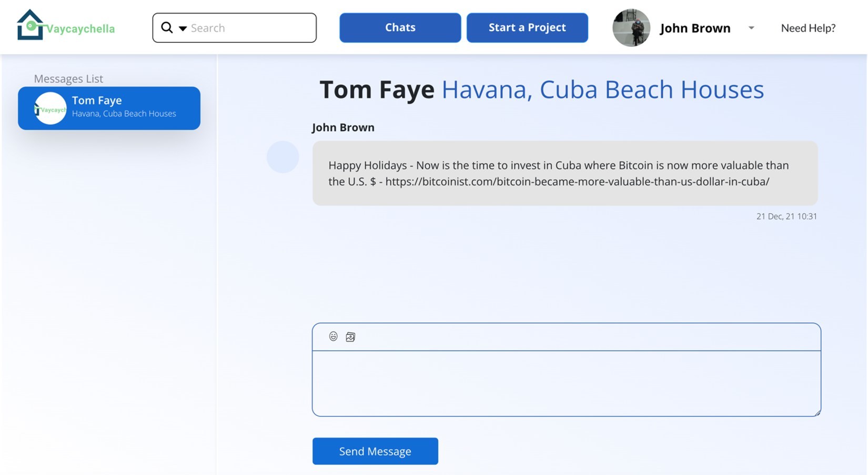The image size is (868, 475).
Task: Open the Chats tab
Action: 400,28
